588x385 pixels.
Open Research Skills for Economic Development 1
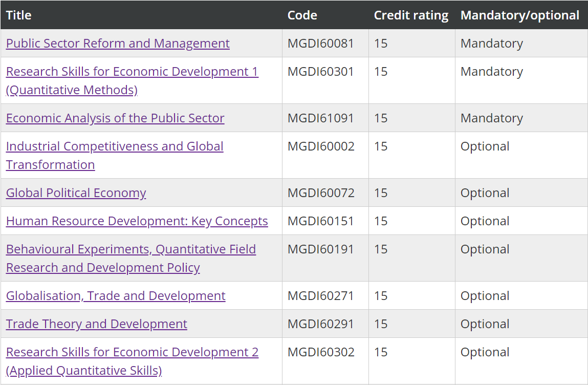132,72
